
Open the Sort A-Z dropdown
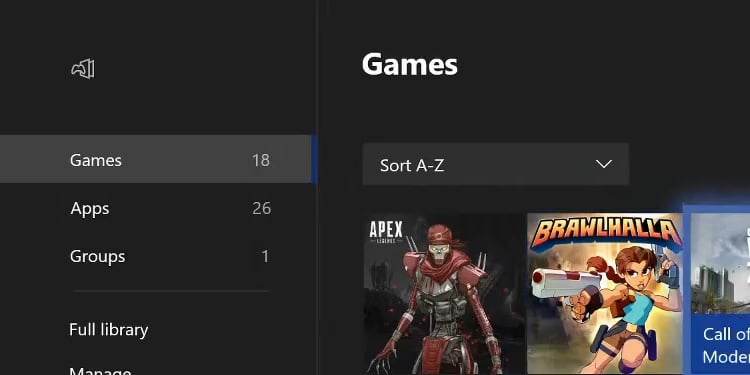pos(495,164)
